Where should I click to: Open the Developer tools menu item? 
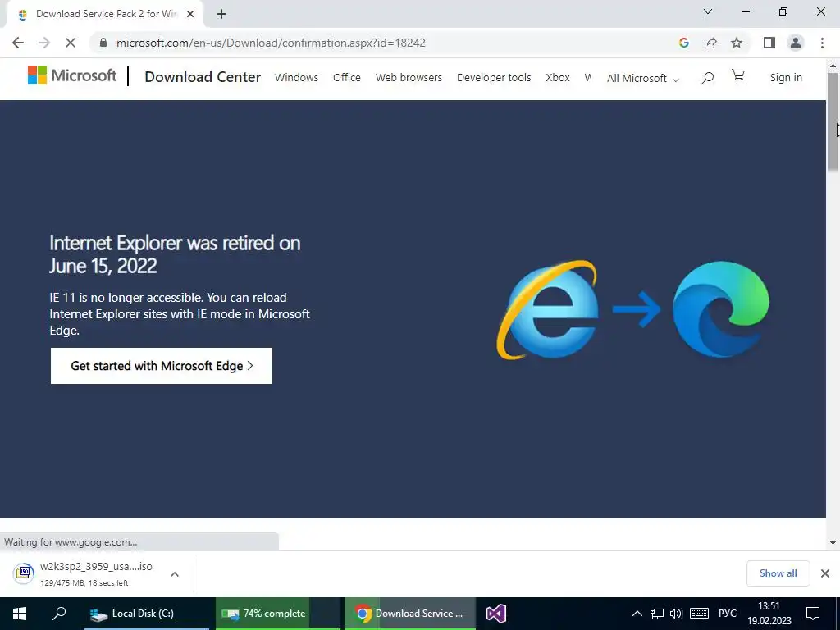point(494,78)
